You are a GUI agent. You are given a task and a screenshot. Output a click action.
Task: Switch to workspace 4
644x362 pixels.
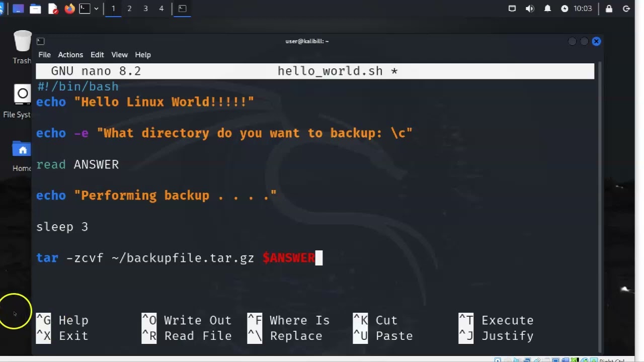(x=162, y=9)
